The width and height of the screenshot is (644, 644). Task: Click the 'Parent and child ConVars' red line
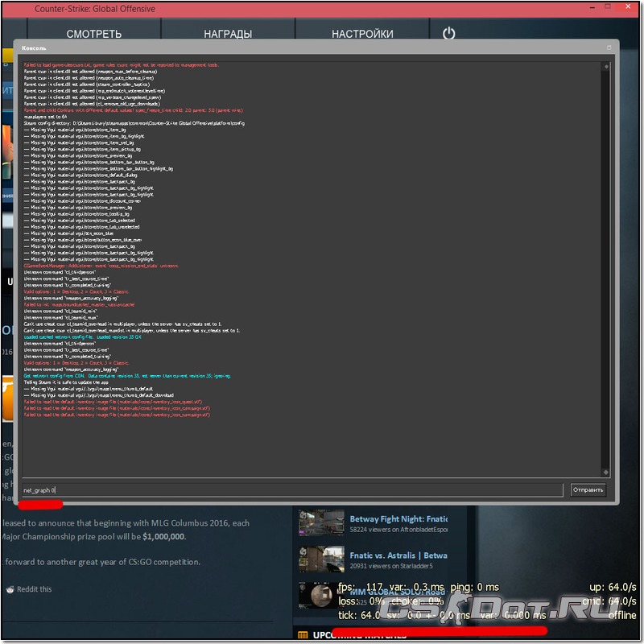click(x=133, y=110)
